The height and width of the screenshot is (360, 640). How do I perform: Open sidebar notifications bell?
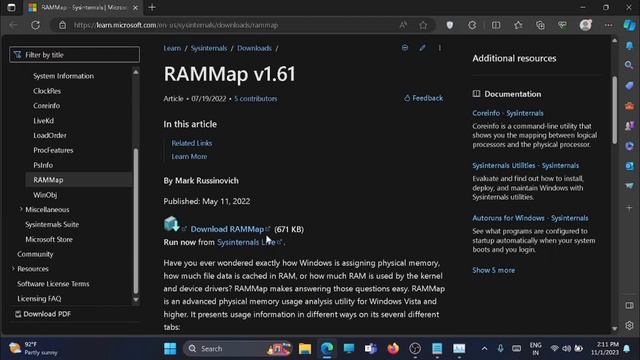pos(629,45)
